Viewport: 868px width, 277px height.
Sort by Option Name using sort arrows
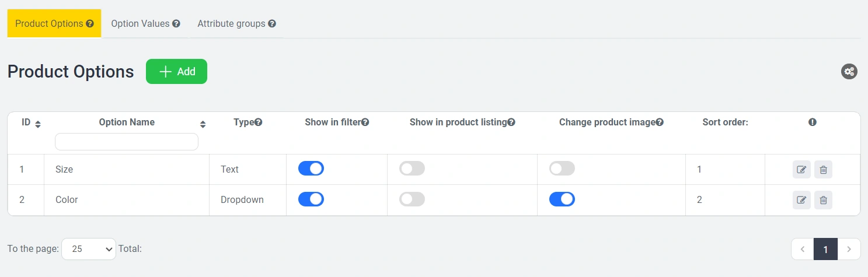click(203, 124)
